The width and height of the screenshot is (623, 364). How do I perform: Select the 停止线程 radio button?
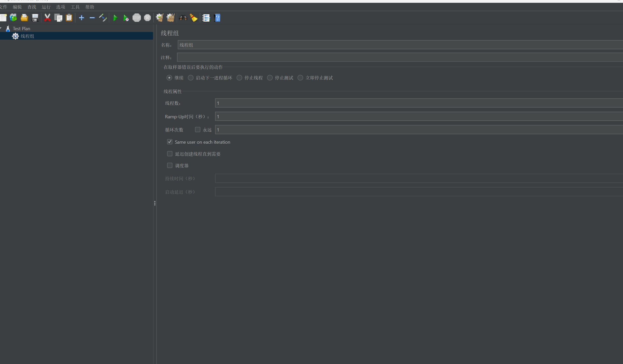click(x=239, y=78)
